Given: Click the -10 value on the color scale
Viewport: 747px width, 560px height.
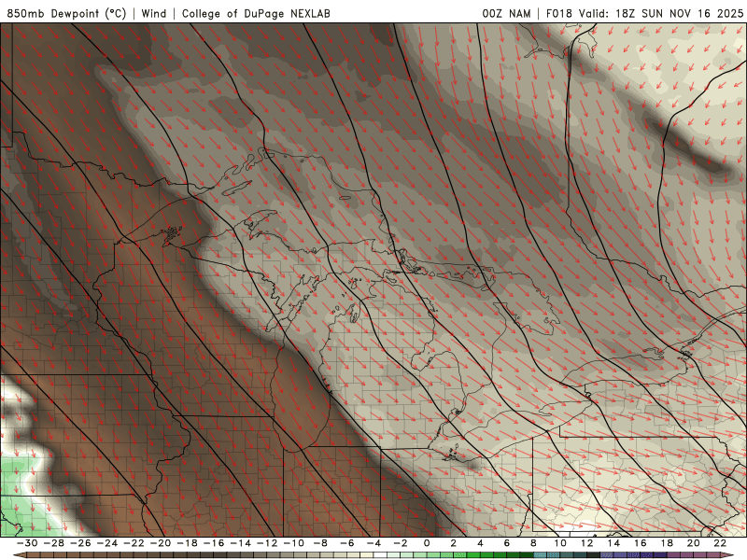Looking at the screenshot, I should point(294,543).
